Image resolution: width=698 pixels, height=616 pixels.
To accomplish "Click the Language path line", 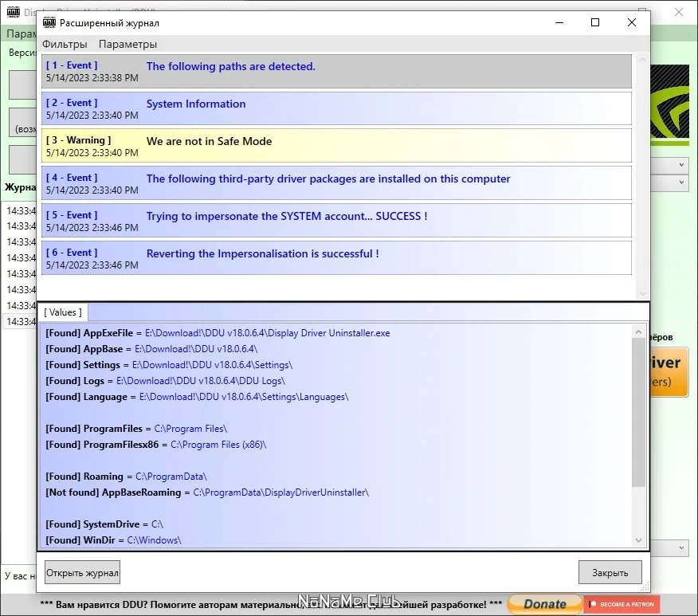I will click(x=197, y=397).
